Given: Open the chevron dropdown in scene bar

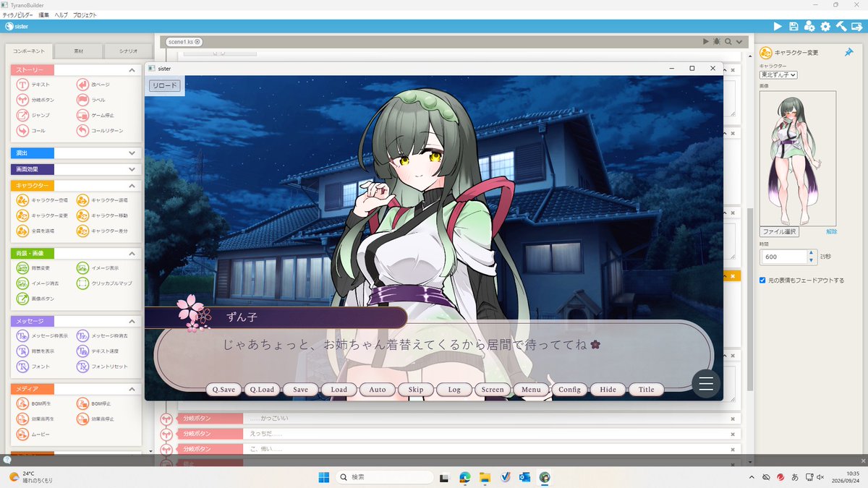Looking at the screenshot, I should [x=739, y=42].
